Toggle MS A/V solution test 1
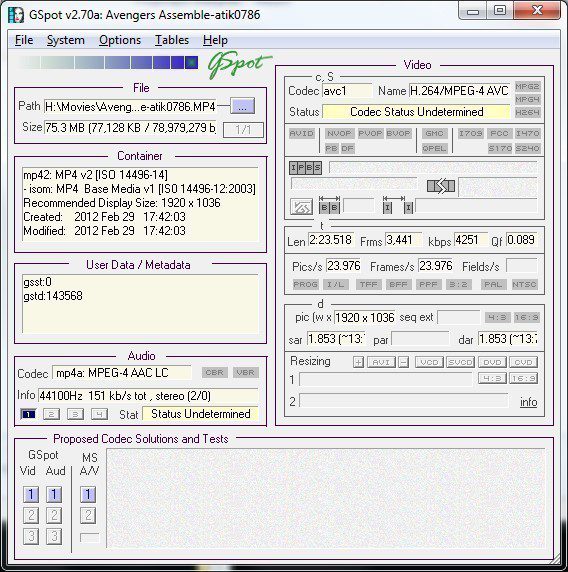Screen dimensions: 568x572 point(88,494)
